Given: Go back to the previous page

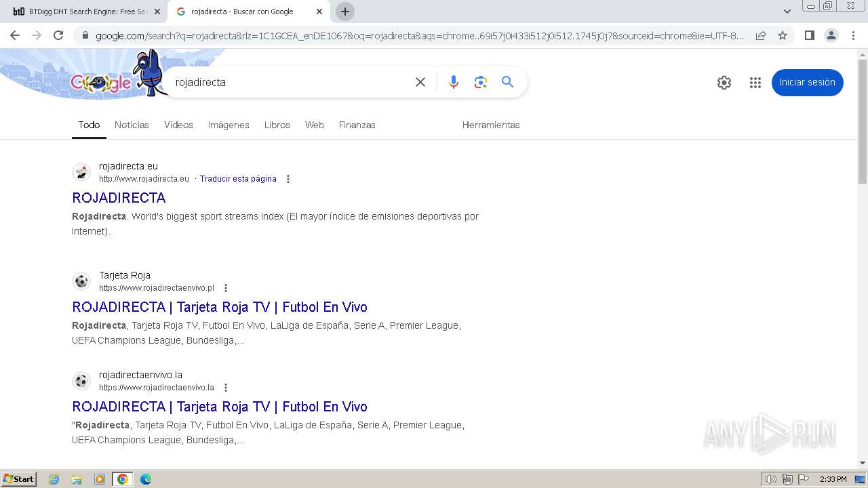Looking at the screenshot, I should tap(15, 35).
